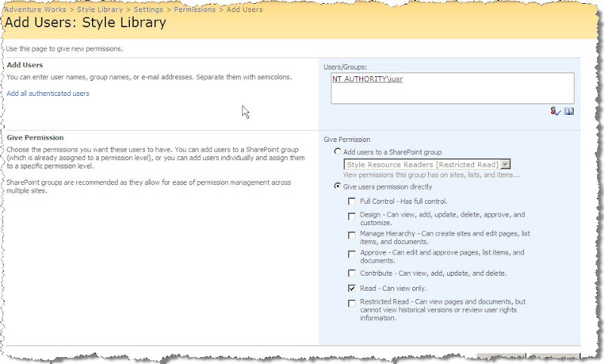The height and width of the screenshot is (364, 604).
Task: Tick the Contribute permission checkbox
Action: pos(352,273)
